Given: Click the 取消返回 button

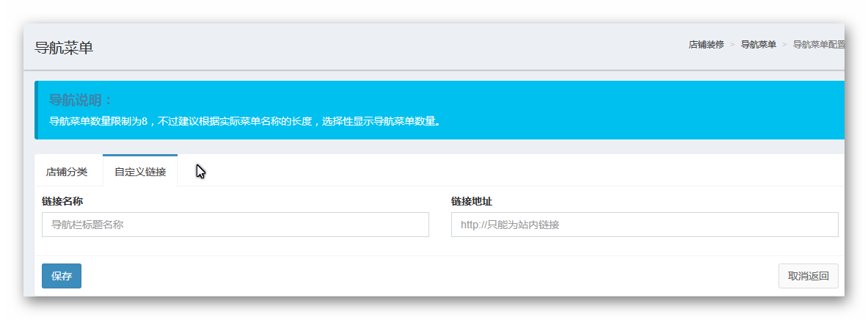Looking at the screenshot, I should pyautogui.click(x=808, y=276).
